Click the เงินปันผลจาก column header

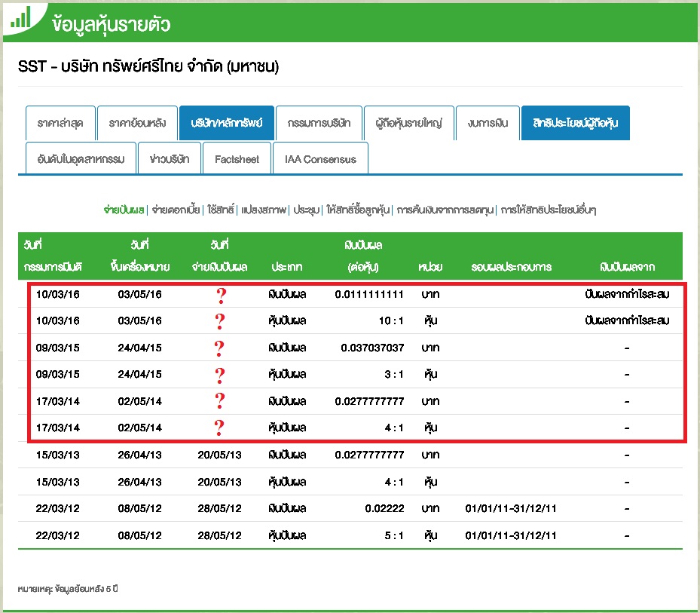coord(627,267)
